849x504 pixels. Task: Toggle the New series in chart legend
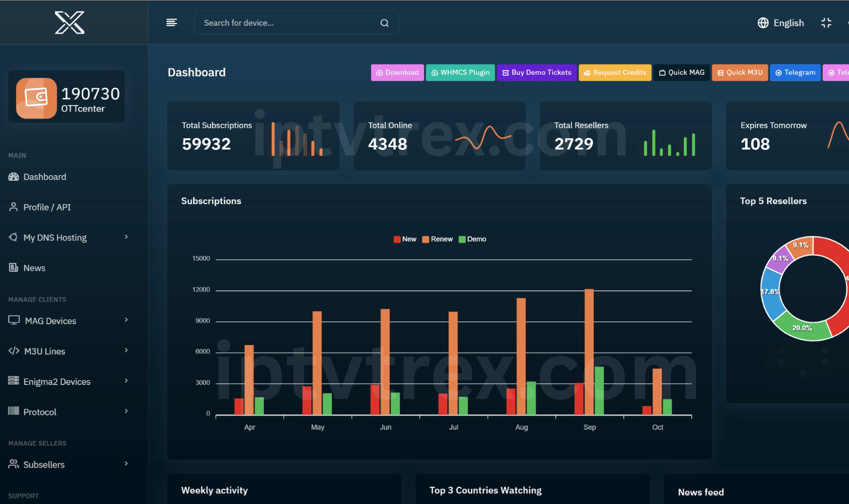coord(405,239)
